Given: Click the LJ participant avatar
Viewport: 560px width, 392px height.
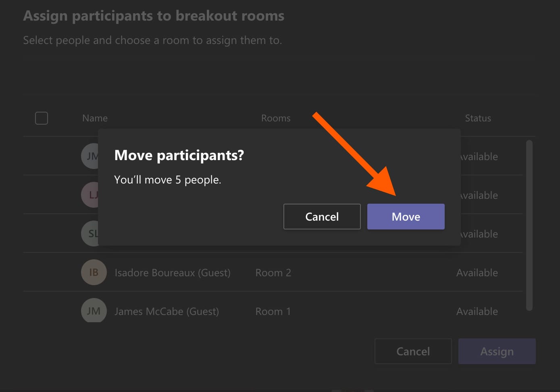Looking at the screenshot, I should coord(90,195).
